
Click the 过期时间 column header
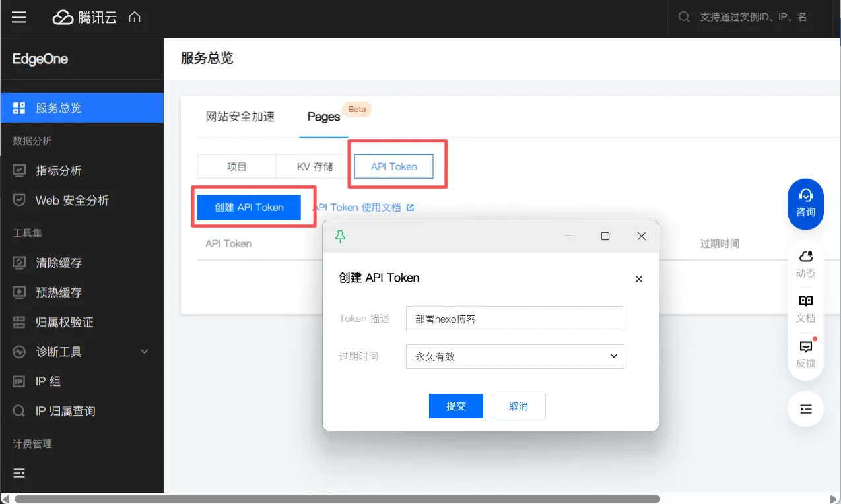tap(720, 244)
